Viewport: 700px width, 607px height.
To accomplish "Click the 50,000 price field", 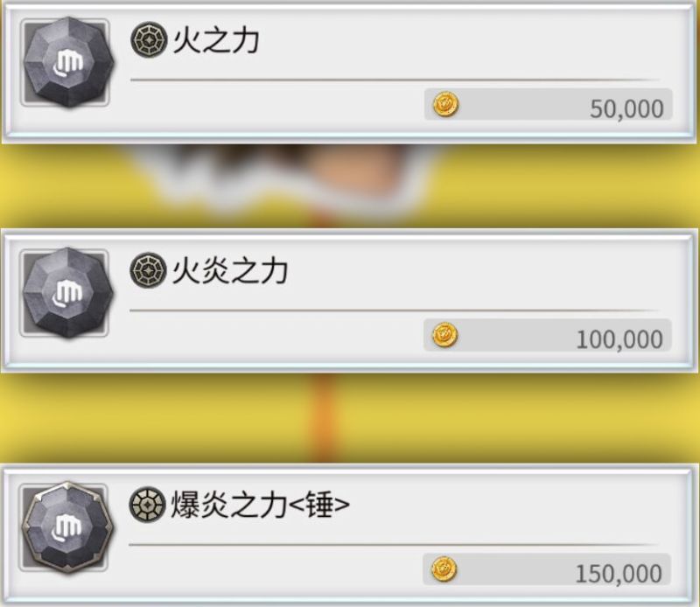I will coord(549,104).
